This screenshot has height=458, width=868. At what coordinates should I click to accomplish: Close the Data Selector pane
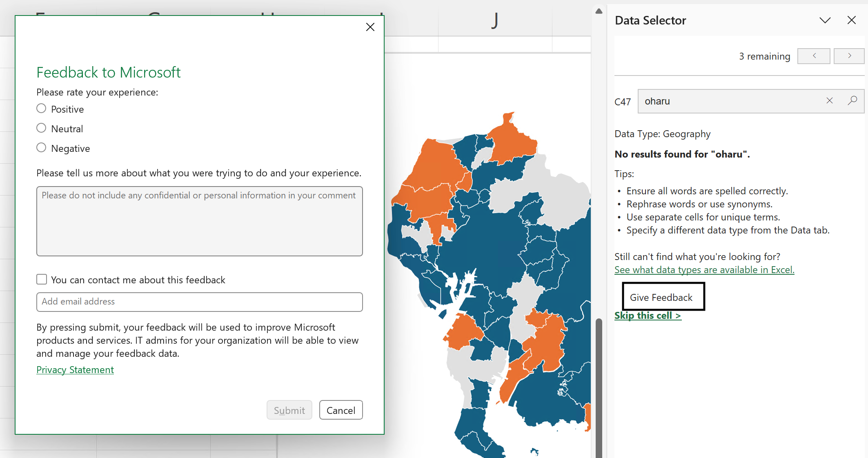pyautogui.click(x=851, y=20)
